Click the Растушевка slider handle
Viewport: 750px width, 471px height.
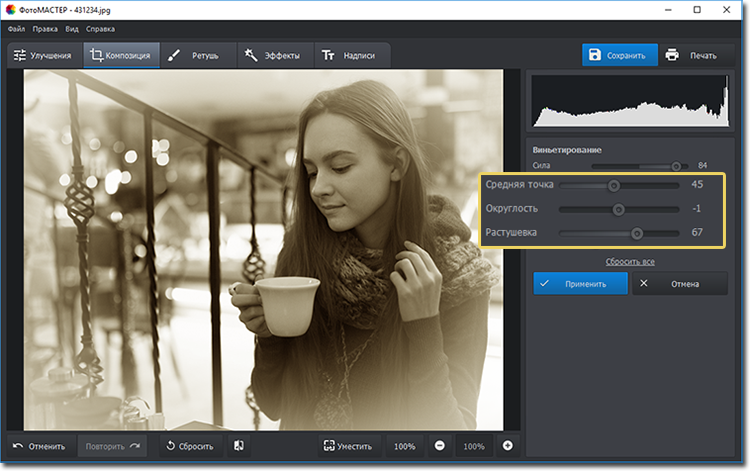[637, 233]
